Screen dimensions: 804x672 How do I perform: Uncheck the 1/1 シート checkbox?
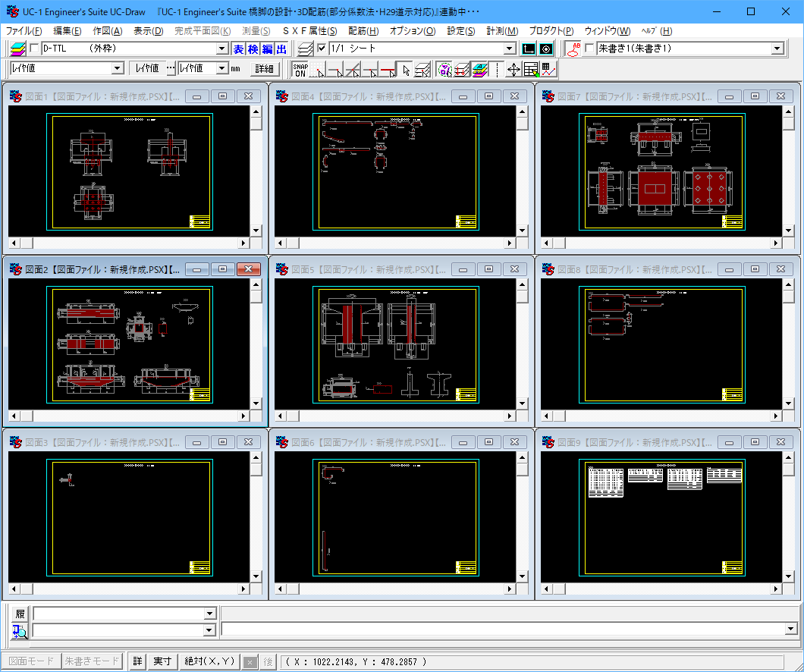(322, 49)
